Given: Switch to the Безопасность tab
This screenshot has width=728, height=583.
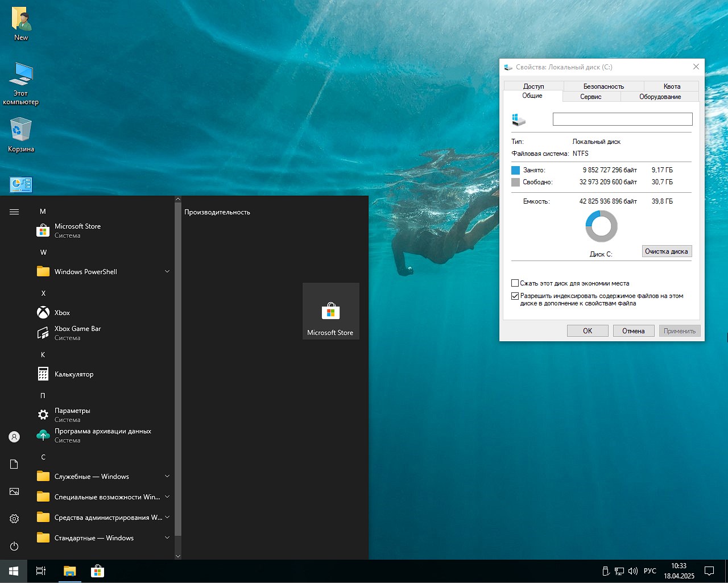Looking at the screenshot, I should click(x=603, y=86).
